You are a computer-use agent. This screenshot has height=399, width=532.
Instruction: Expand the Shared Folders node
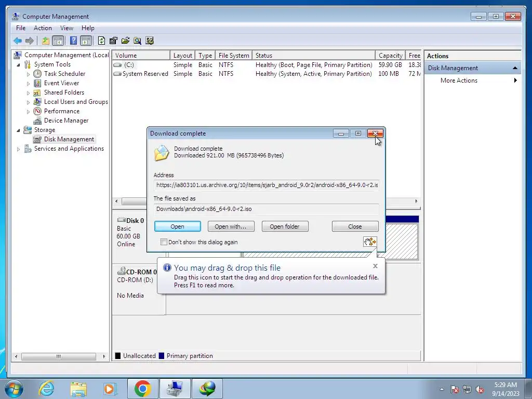[28, 92]
